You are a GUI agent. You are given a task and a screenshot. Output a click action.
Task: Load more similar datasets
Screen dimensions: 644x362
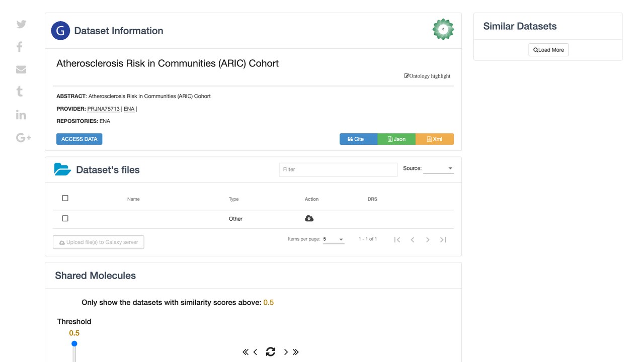pyautogui.click(x=549, y=50)
